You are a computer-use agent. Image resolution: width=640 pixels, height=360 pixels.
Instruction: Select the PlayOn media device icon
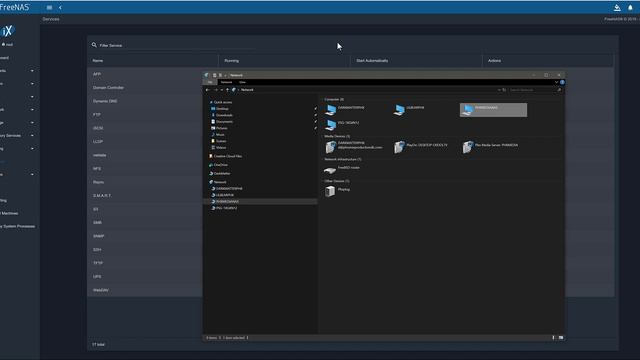coord(399,147)
